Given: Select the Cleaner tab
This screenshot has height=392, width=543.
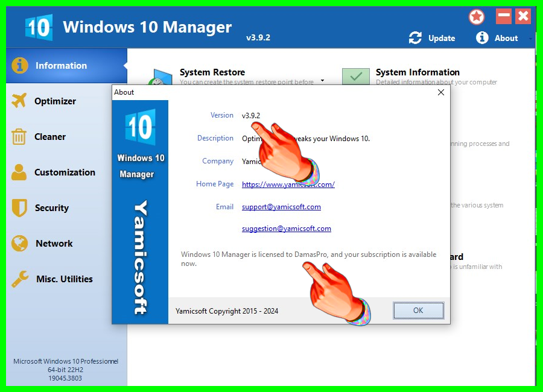Looking at the screenshot, I should [x=50, y=137].
